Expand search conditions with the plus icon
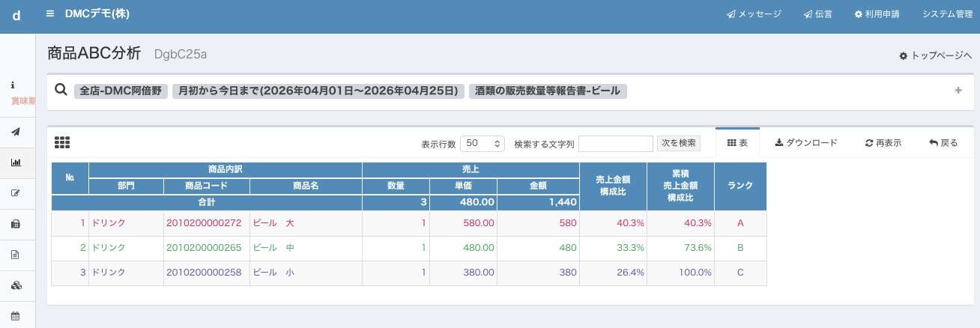Viewport: 980px width, 328px height. [x=958, y=91]
